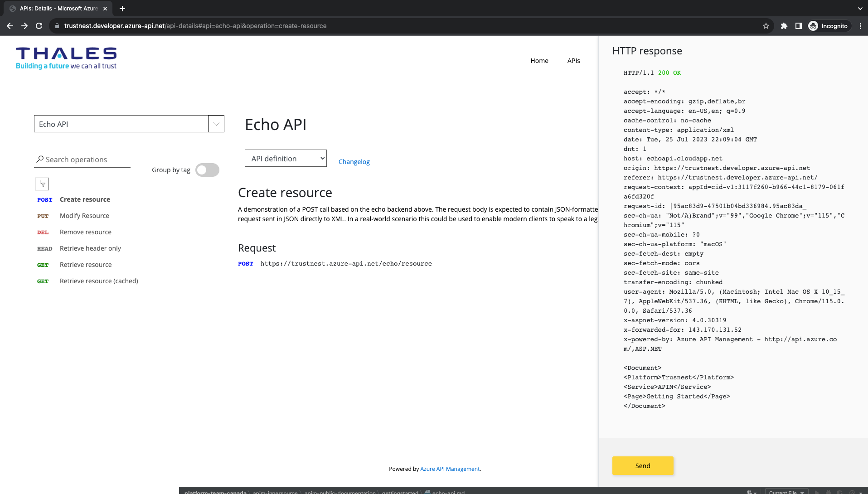
Task: Focus the Search operations field
Action: pos(82,160)
